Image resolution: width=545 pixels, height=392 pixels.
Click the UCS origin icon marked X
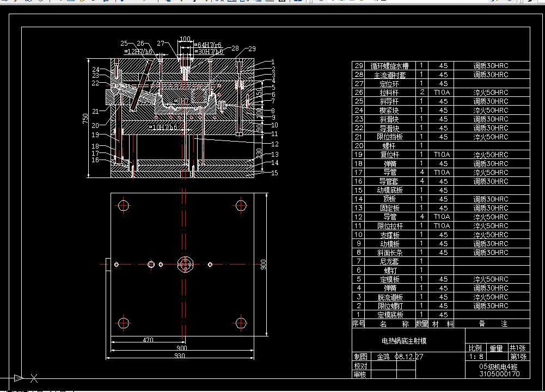pos(34,378)
